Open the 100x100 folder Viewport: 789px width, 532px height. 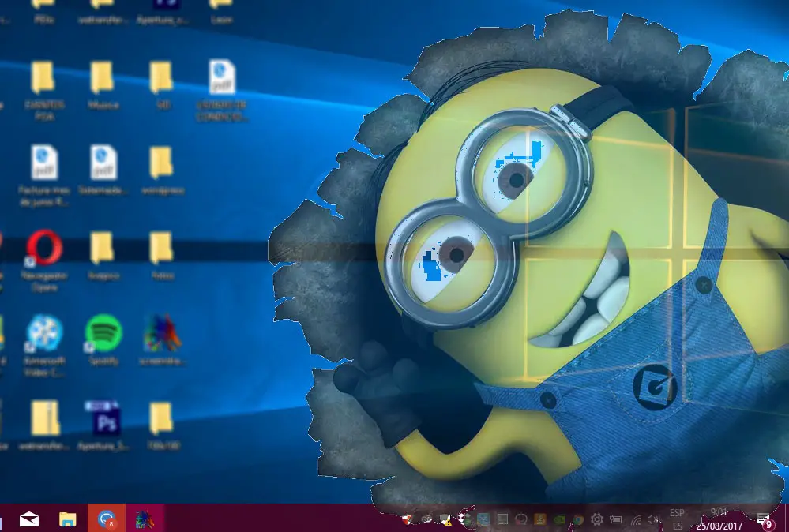click(161, 418)
